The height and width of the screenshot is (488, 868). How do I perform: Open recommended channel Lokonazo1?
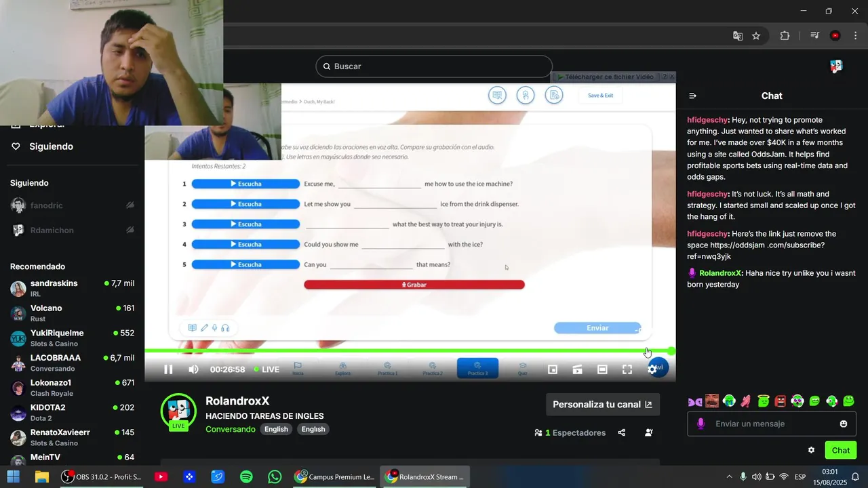pos(72,388)
